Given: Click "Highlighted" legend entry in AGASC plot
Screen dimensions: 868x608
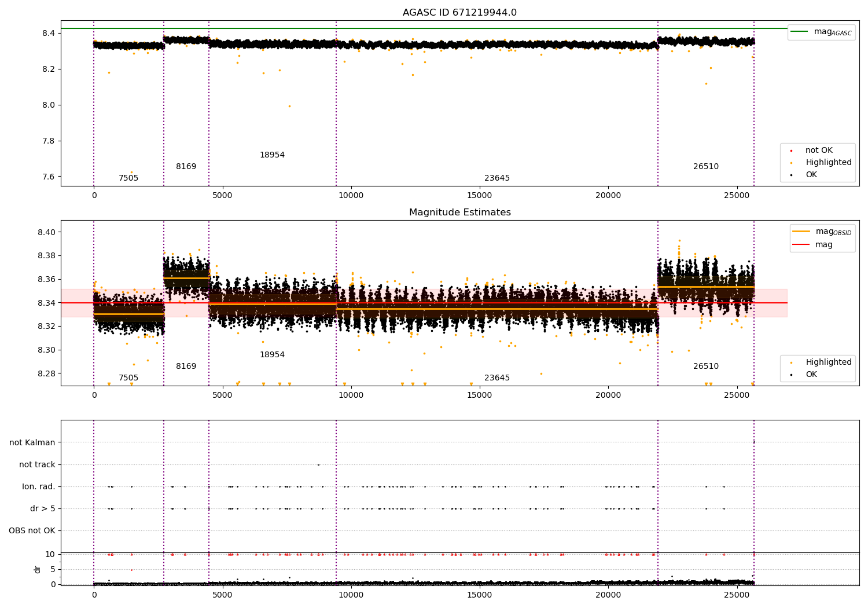Looking at the screenshot, I should point(829,163).
